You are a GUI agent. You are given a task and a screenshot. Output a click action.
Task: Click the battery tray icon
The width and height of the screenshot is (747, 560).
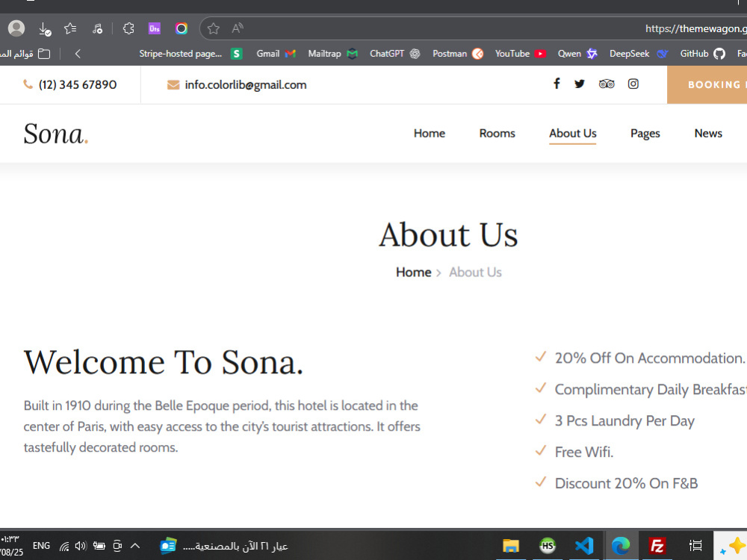[99, 546]
